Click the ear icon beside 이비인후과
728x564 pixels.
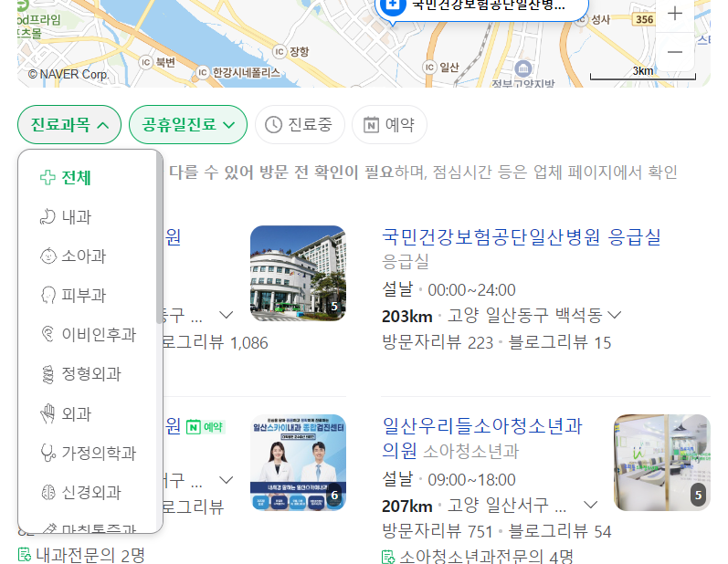tap(47, 334)
